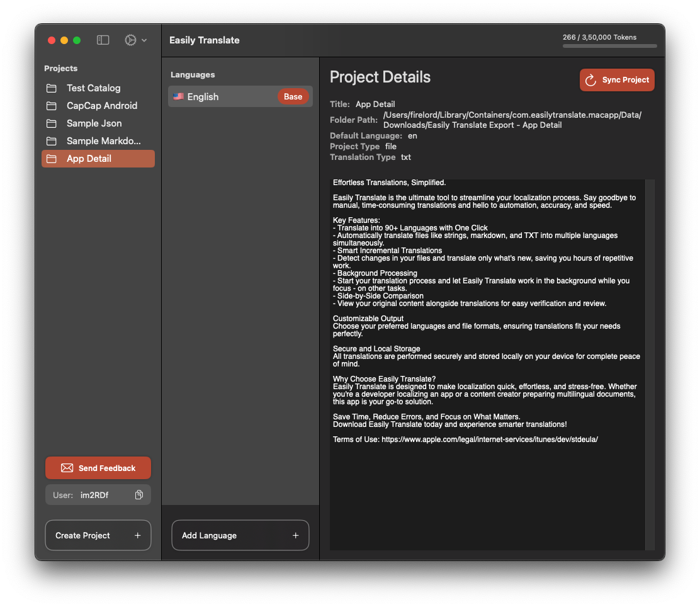This screenshot has height=607, width=700.
Task: Click the envelope icon in Send Feedback
Action: pyautogui.click(x=67, y=468)
